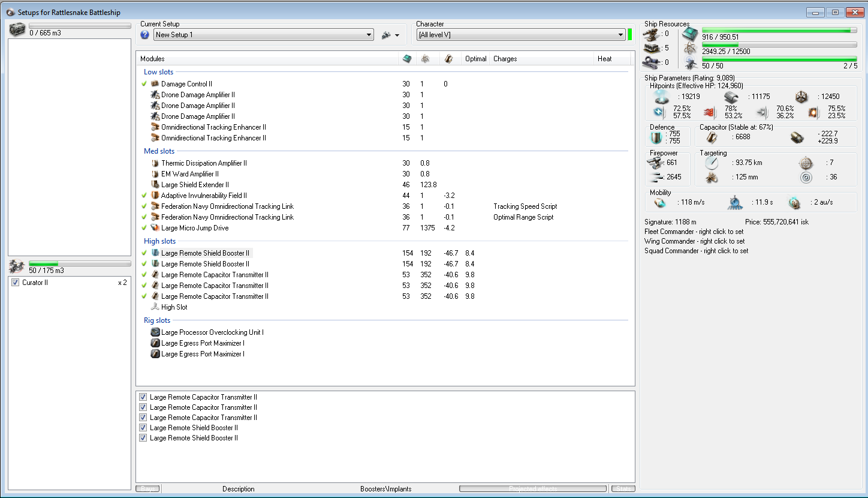Switch to the Boosters\Implants tab

point(385,489)
